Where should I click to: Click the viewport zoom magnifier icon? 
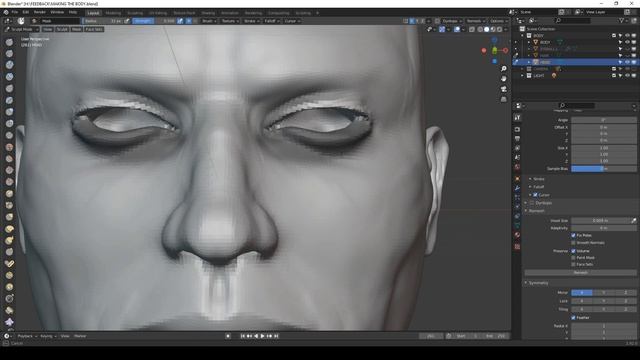[504, 69]
